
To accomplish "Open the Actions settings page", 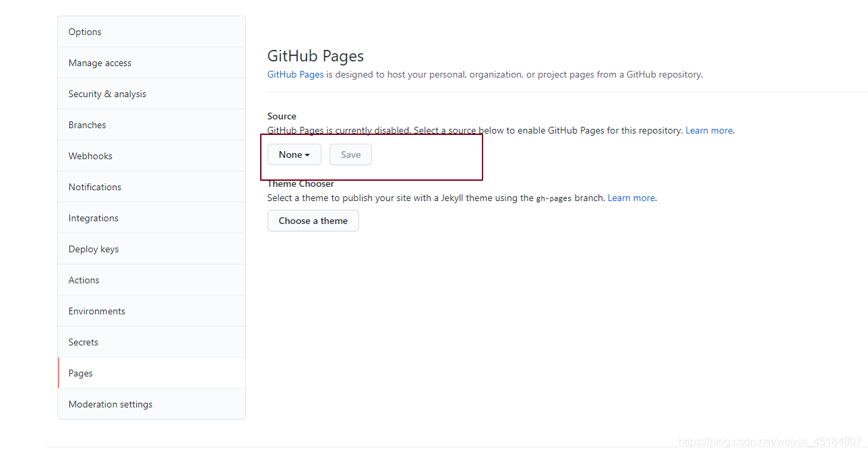I will pos(152,280).
